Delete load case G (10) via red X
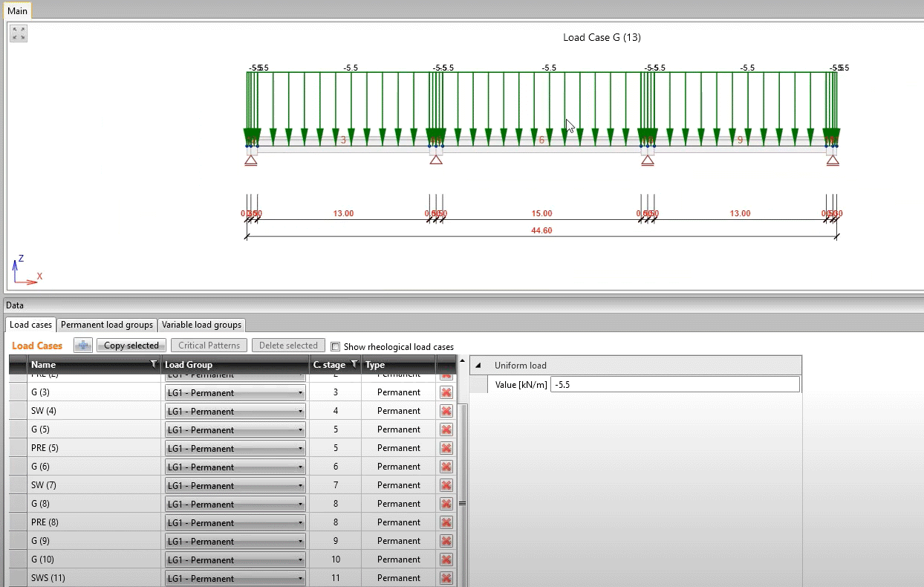Image resolution: width=924 pixels, height=587 pixels. pyautogui.click(x=446, y=560)
